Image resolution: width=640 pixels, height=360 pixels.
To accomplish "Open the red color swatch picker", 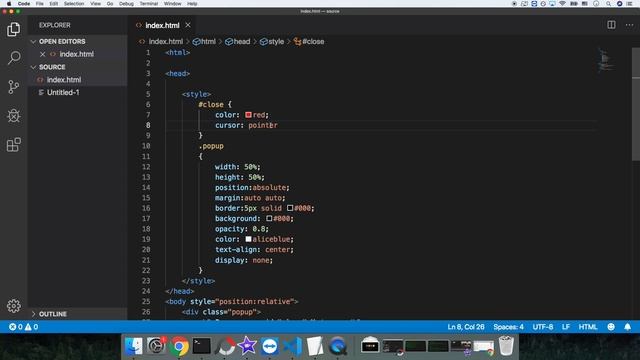I will (248, 115).
